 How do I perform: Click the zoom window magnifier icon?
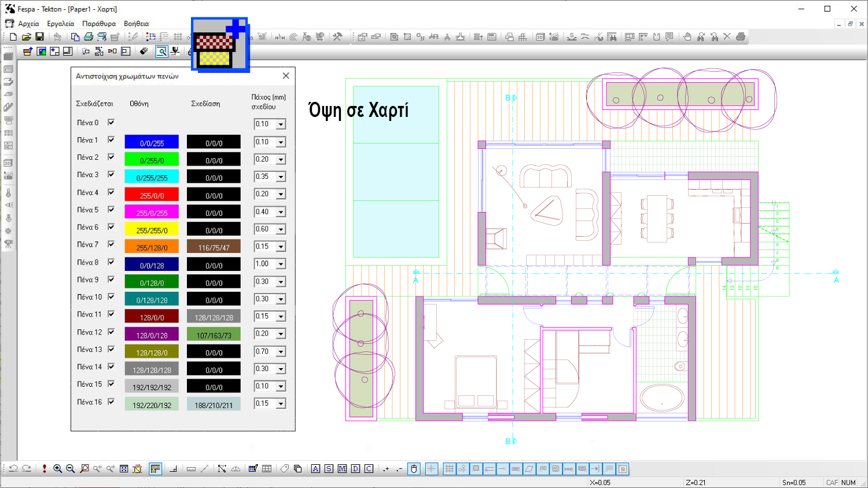[x=84, y=469]
